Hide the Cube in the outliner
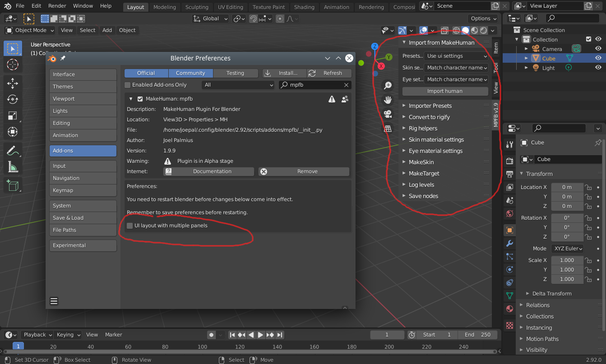 pos(598,58)
